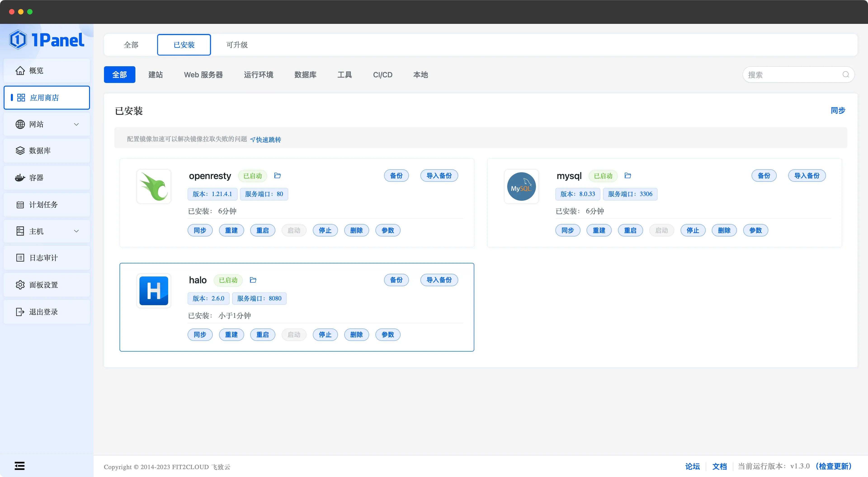
Task: Select the blue 全部 category filter
Action: [x=120, y=75]
